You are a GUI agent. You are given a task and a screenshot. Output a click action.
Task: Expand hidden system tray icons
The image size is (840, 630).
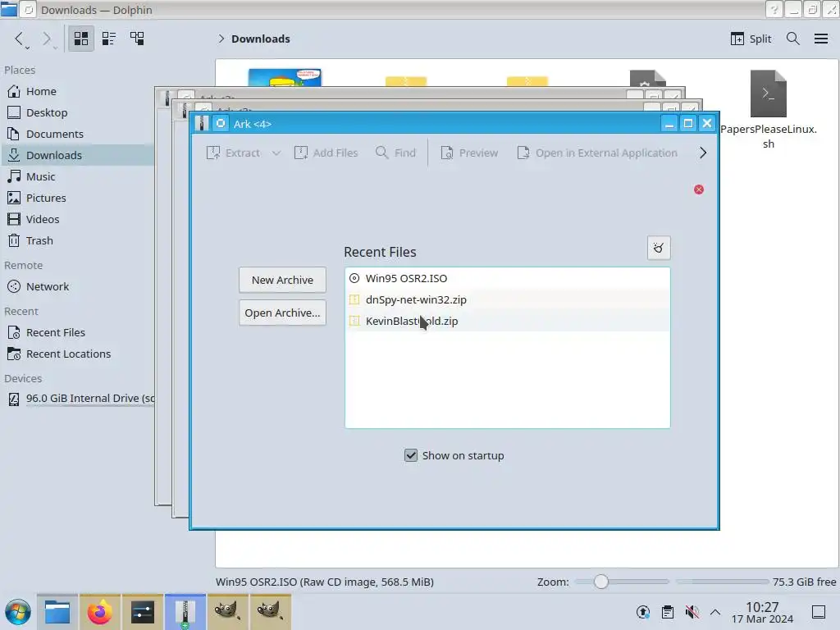point(715,612)
